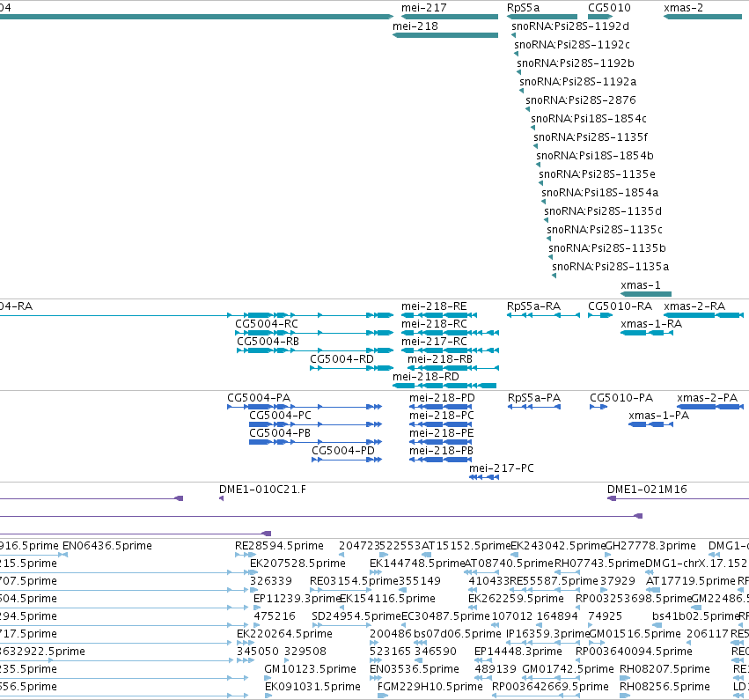The width and height of the screenshot is (749, 700).
Task: Click the mei-218-PB protein feature
Action: (441, 460)
